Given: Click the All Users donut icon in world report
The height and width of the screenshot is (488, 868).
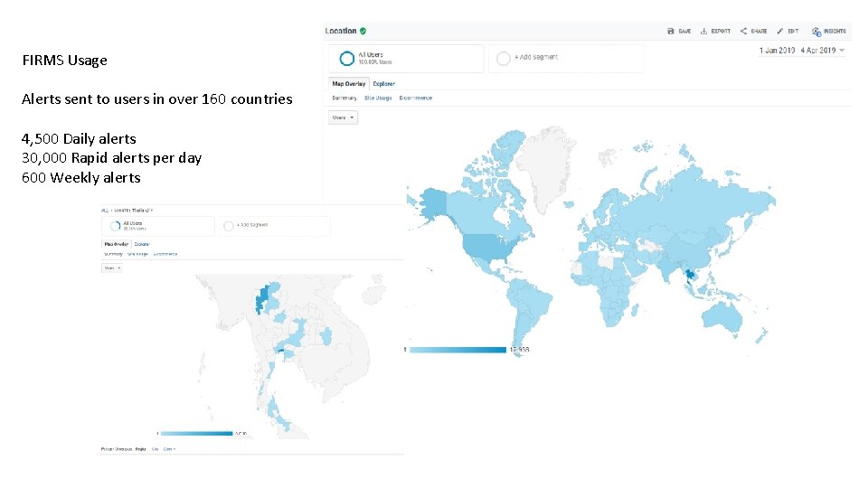Looking at the screenshot, I should (346, 58).
